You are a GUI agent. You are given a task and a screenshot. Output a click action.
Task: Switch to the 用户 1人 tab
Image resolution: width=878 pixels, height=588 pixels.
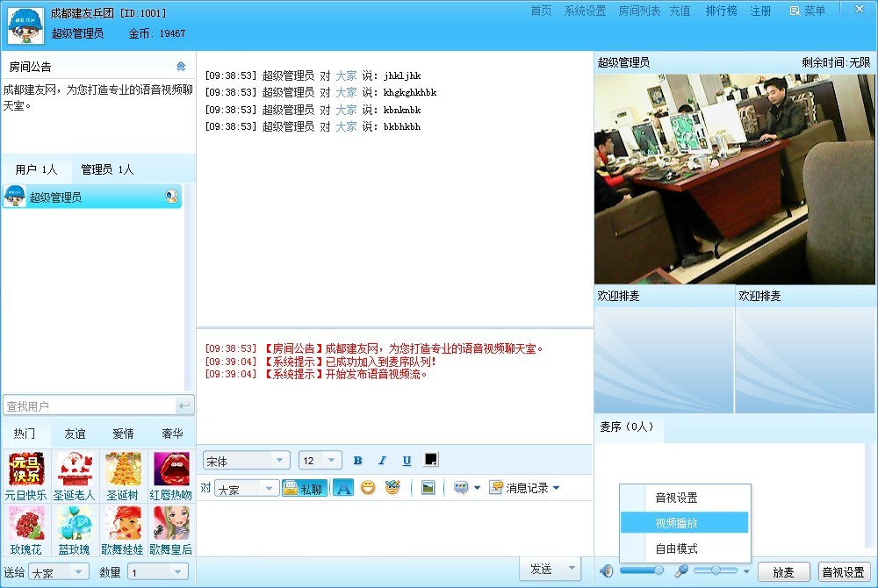[36, 169]
